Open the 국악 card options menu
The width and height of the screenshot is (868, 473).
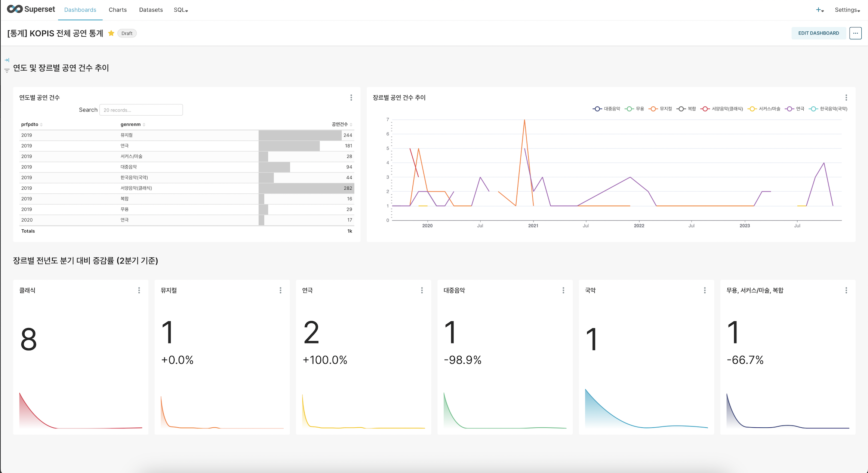(705, 290)
